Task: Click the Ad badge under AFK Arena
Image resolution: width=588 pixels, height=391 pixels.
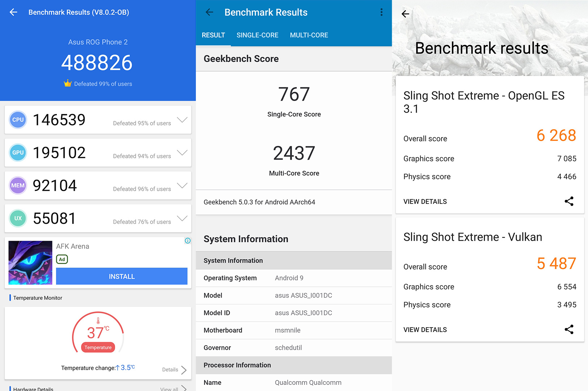Action: pos(62,259)
